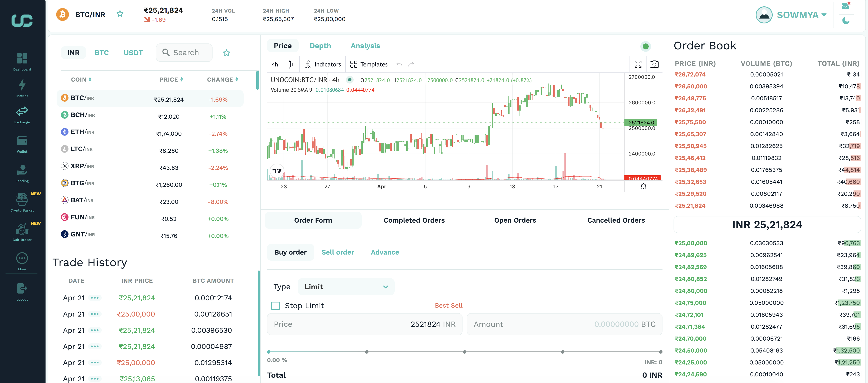
Task: Open the Cancelled Orders tab
Action: pyautogui.click(x=616, y=220)
